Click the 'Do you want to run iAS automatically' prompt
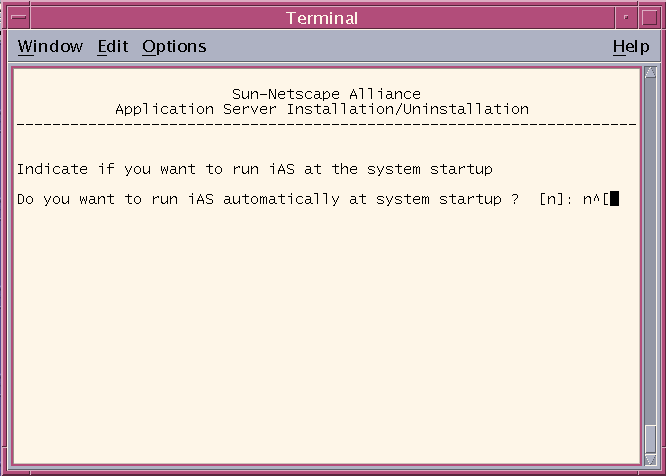The width and height of the screenshot is (666, 476). tap(268, 199)
